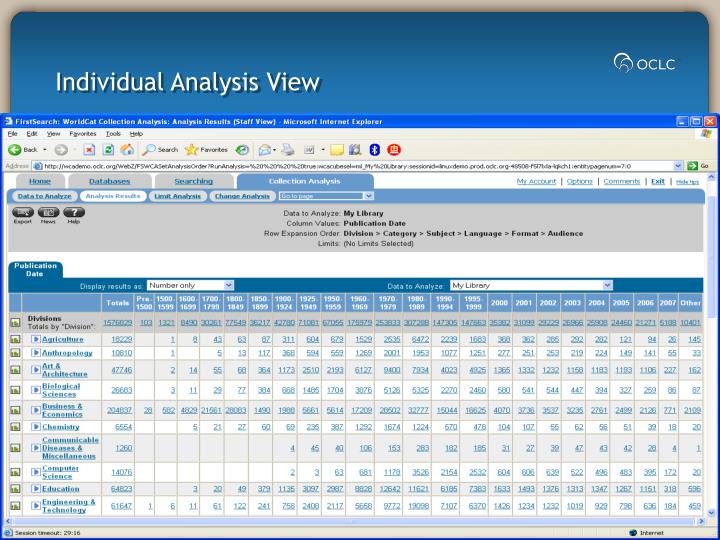
Task: Open the browser Home icon
Action: pos(127,150)
